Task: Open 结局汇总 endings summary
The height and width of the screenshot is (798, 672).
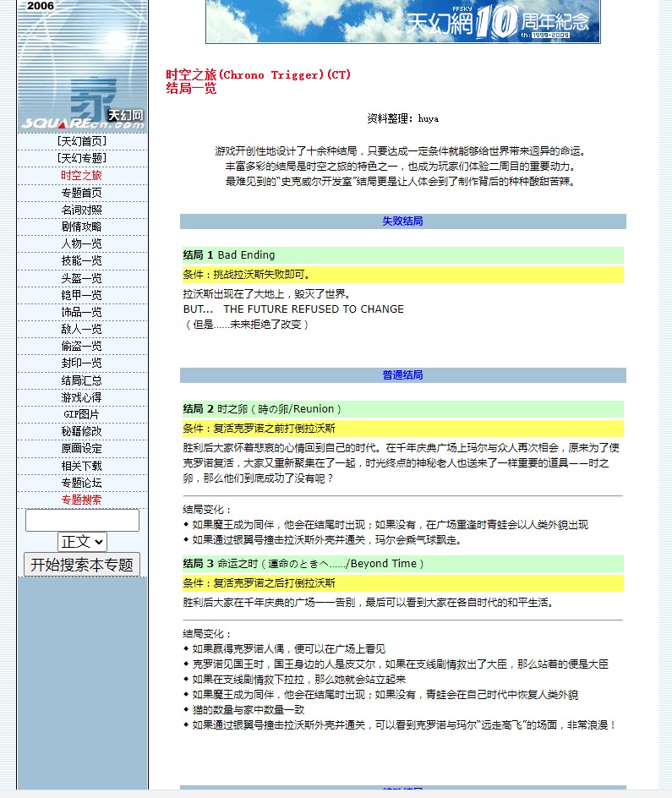Action: (82, 380)
